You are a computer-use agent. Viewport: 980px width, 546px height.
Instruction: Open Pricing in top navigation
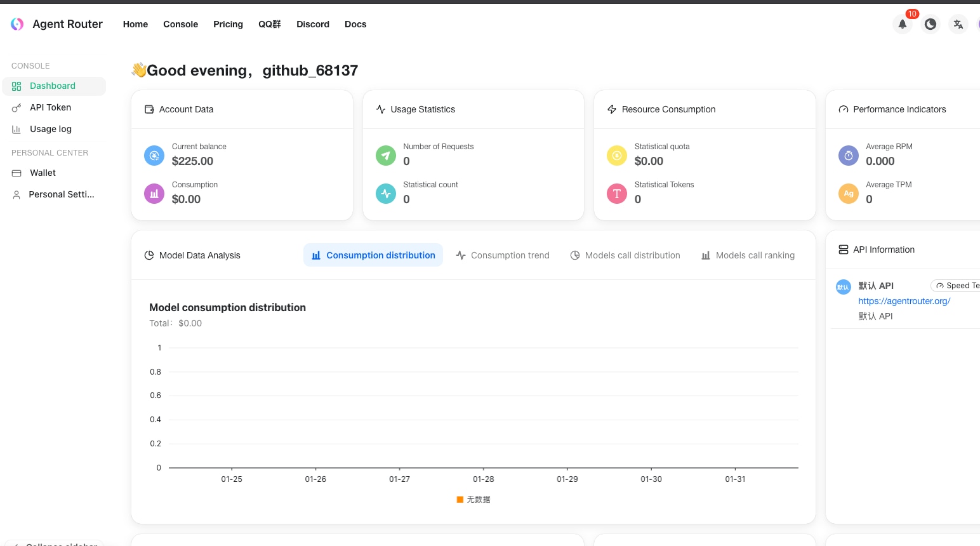tap(228, 24)
